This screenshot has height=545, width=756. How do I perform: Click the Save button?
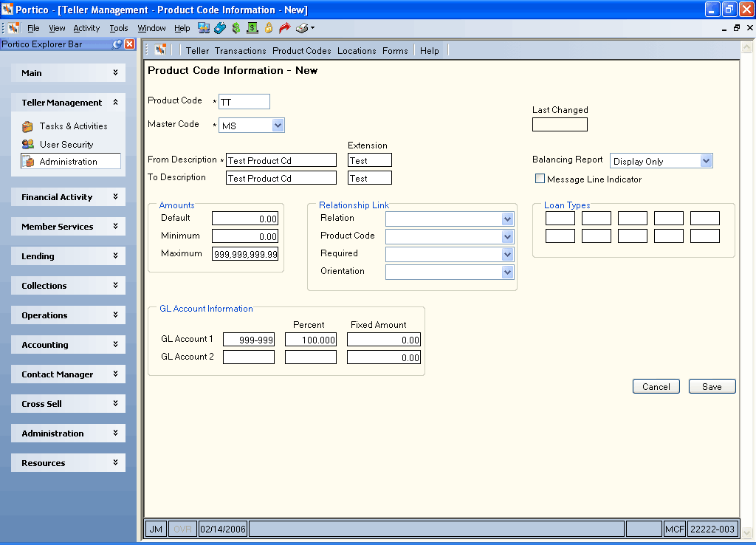(x=712, y=386)
